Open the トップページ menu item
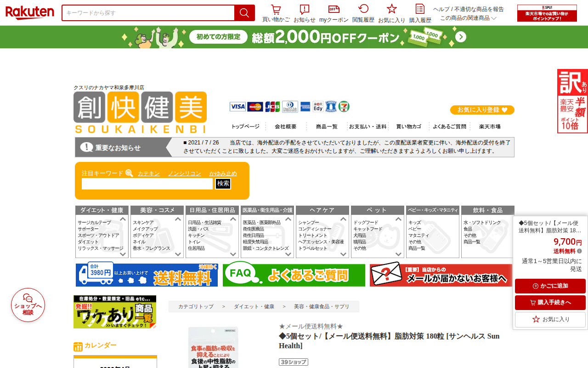 (x=245, y=126)
